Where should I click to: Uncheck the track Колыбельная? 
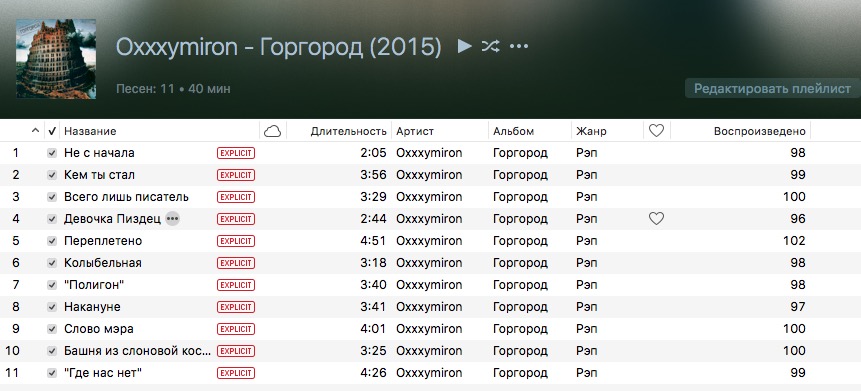point(52,263)
